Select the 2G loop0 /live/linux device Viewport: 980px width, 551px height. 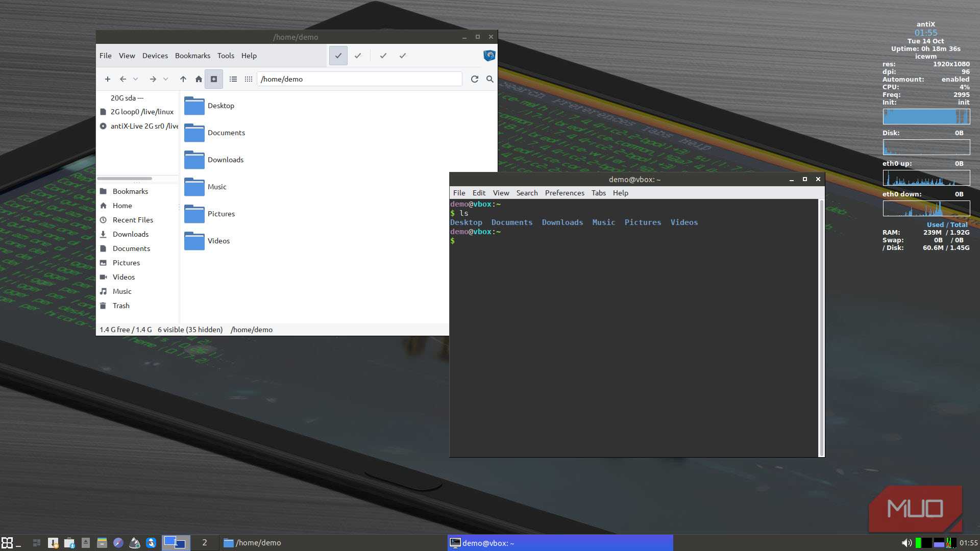click(138, 112)
